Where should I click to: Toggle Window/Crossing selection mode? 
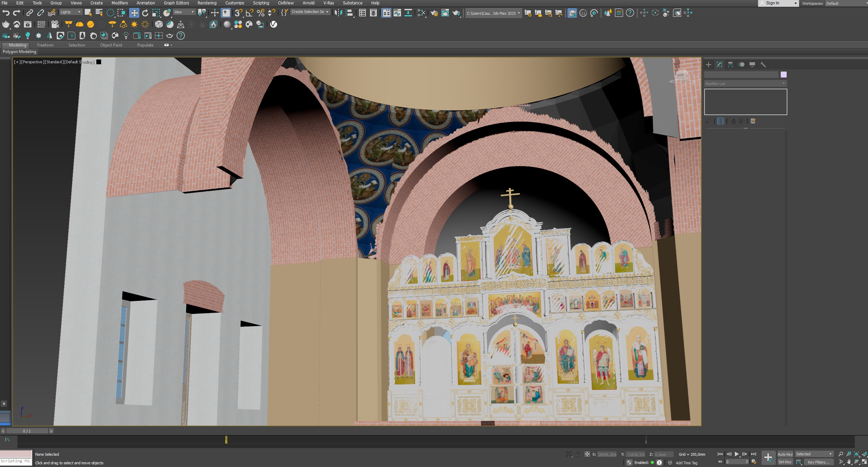pos(121,13)
